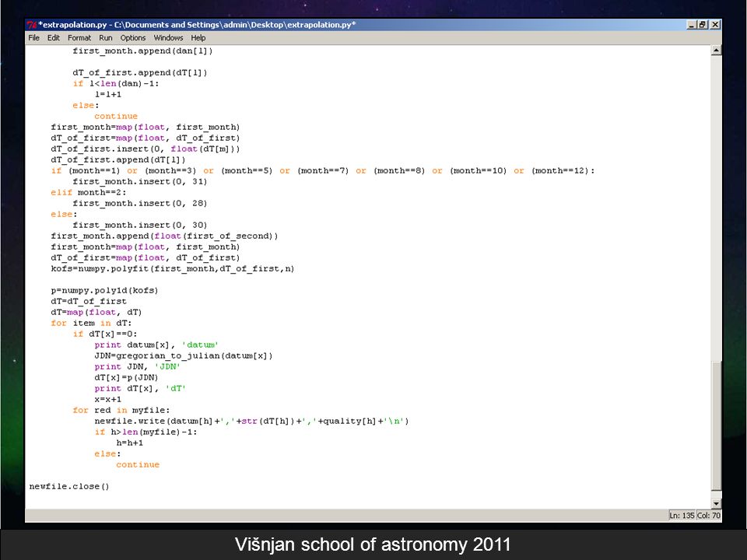
Task: Click the line 'x=x+1'
Action: [x=107, y=399]
